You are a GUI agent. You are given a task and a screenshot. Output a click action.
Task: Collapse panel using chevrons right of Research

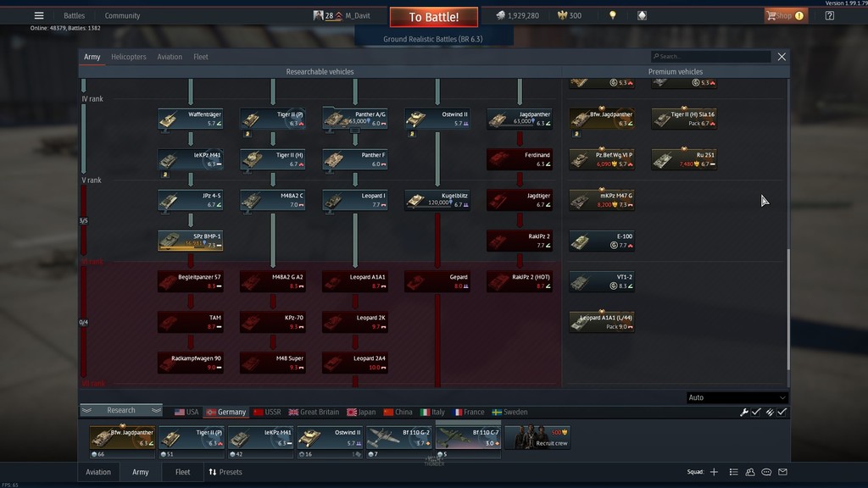[156, 411]
